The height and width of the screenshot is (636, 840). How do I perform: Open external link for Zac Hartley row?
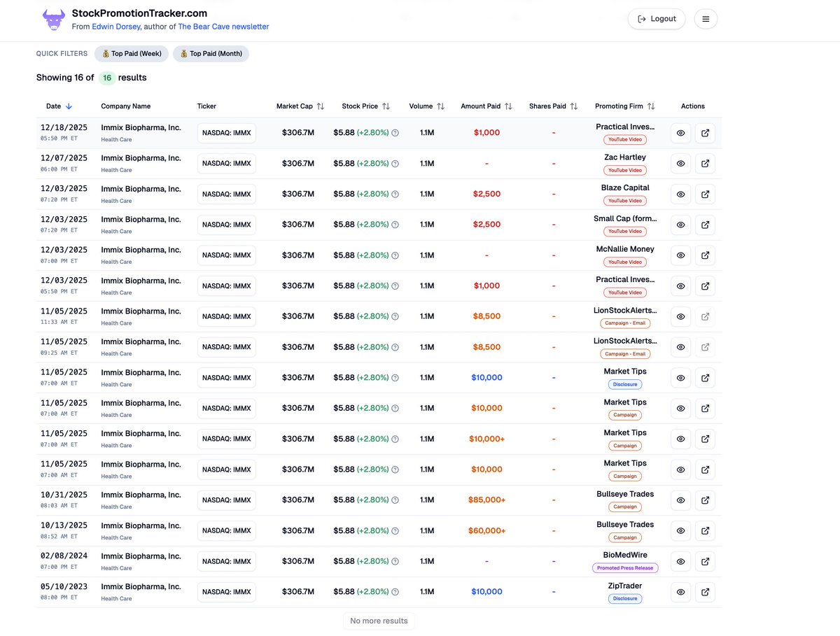[x=706, y=163]
